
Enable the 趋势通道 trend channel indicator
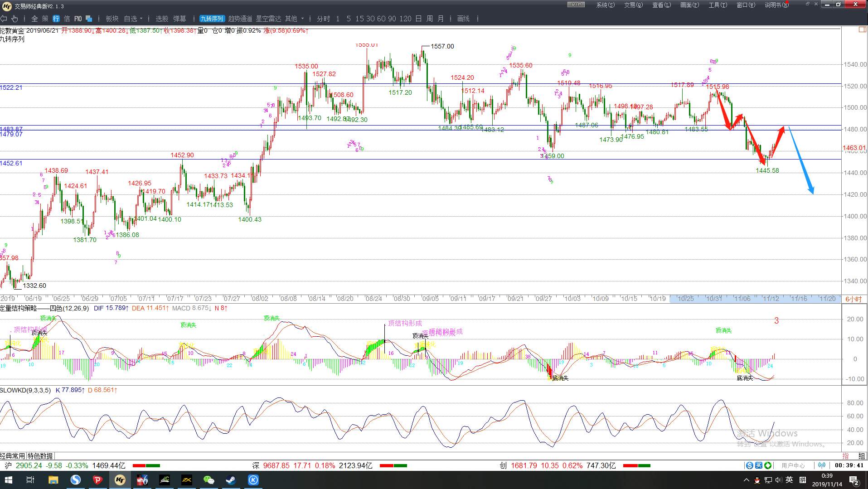pos(240,19)
